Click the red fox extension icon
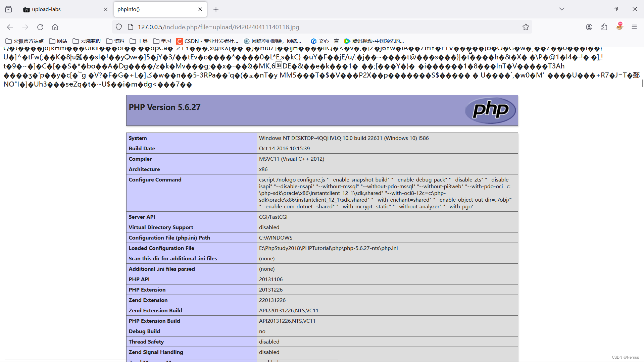The width and height of the screenshot is (644, 362). pos(620,27)
